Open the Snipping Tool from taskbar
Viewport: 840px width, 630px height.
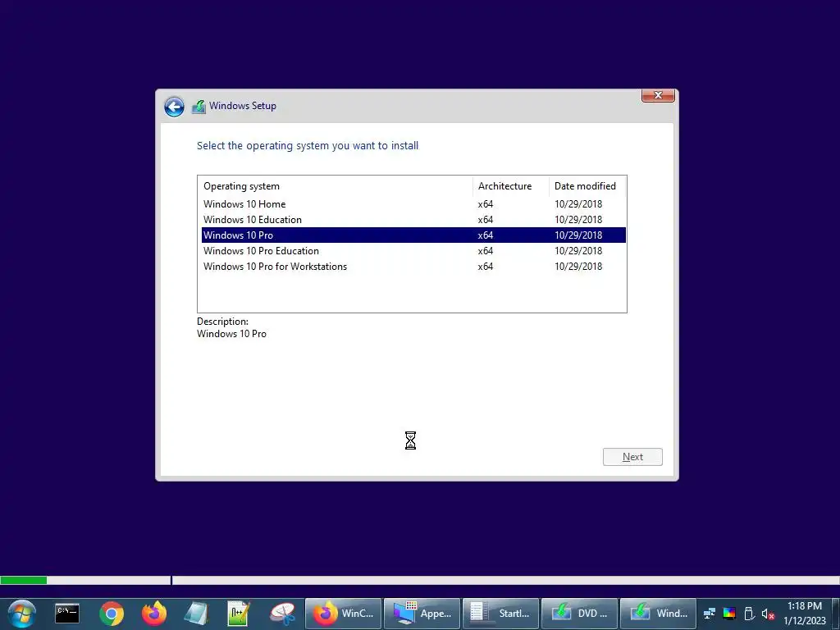click(282, 614)
